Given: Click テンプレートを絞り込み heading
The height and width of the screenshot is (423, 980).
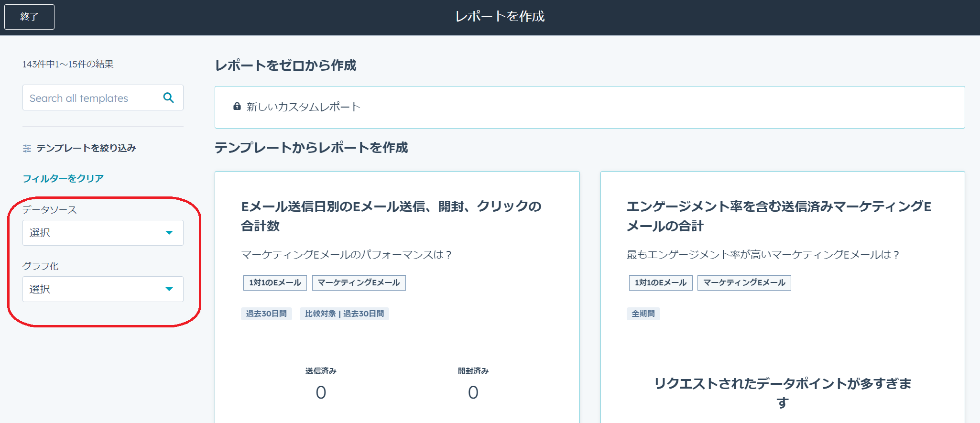Looking at the screenshot, I should coord(86,148).
